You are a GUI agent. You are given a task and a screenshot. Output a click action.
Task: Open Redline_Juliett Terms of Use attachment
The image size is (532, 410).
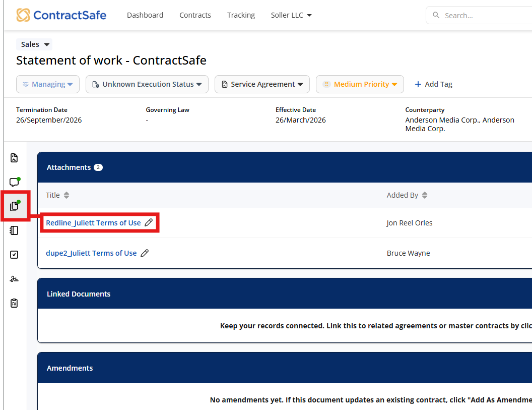93,223
